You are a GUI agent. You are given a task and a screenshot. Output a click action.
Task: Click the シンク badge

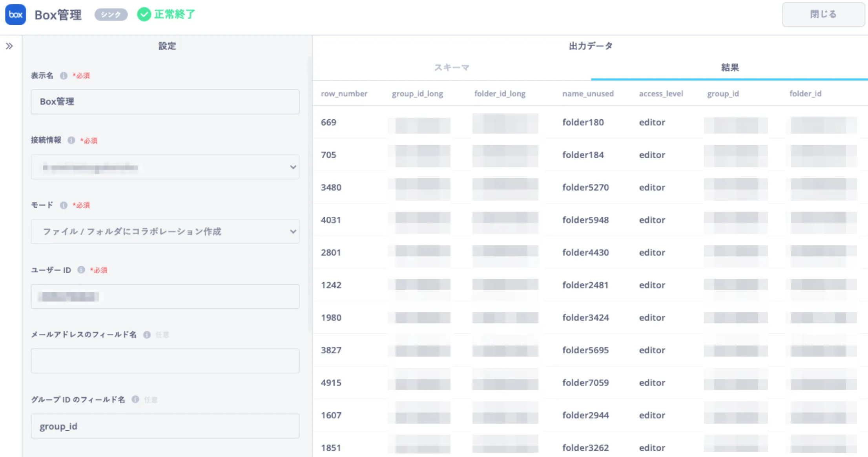pyautogui.click(x=111, y=15)
